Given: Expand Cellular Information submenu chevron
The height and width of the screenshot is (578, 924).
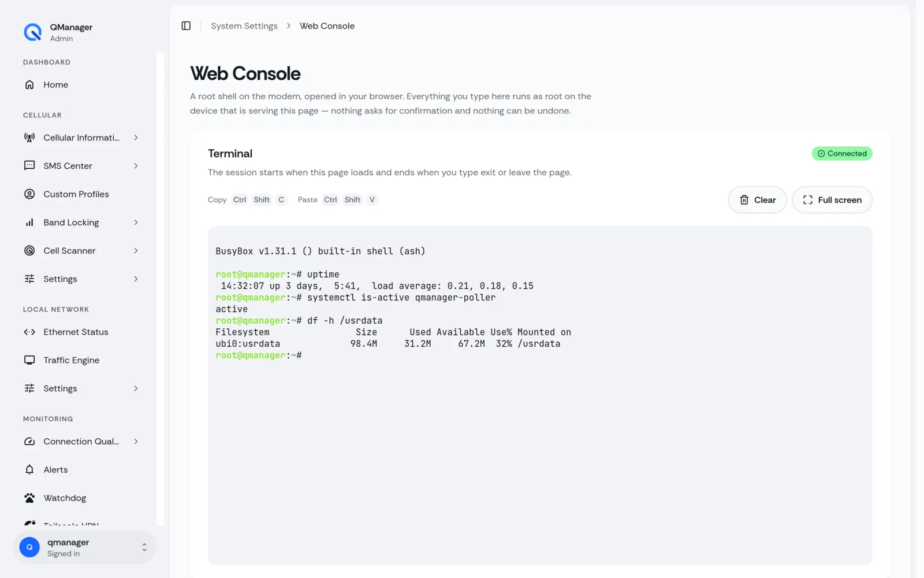Looking at the screenshot, I should (x=136, y=138).
